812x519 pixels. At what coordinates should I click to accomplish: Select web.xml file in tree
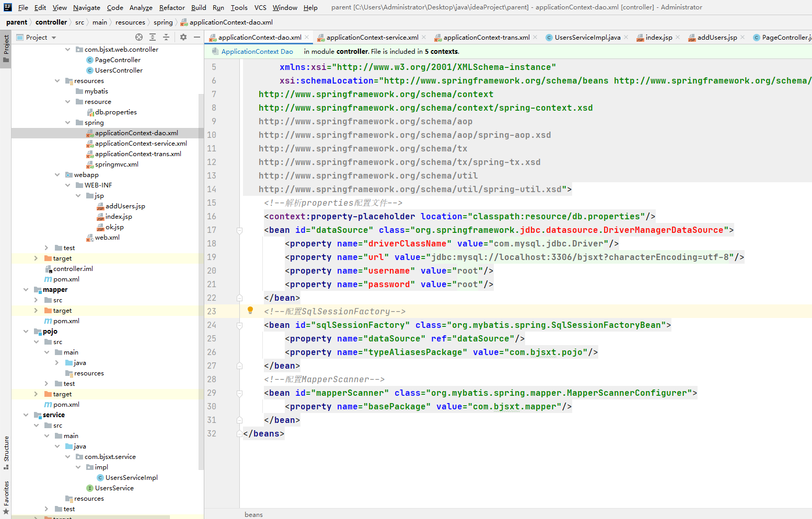(107, 238)
